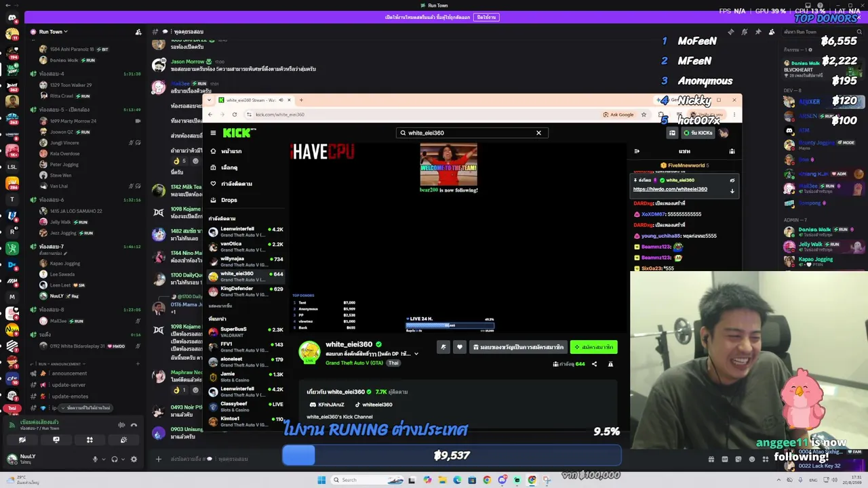
Task: Open KingDefender channel in Kick sidebar
Action: tap(246, 291)
